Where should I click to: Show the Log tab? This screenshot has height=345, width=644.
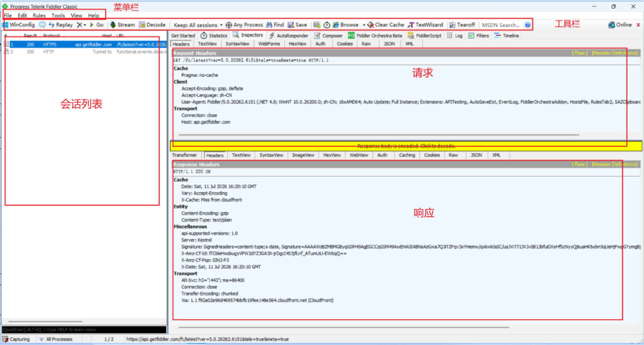point(455,35)
